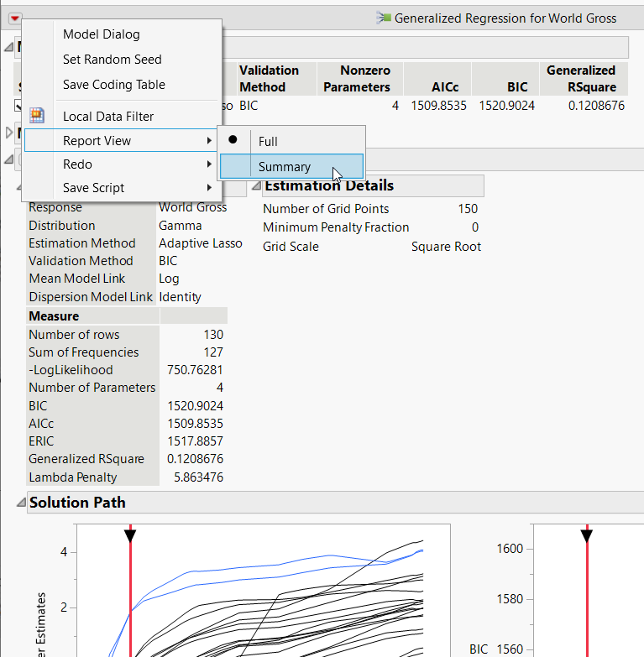The height and width of the screenshot is (657, 644).
Task: Click left solution path slider arrow handle
Action: [130, 534]
